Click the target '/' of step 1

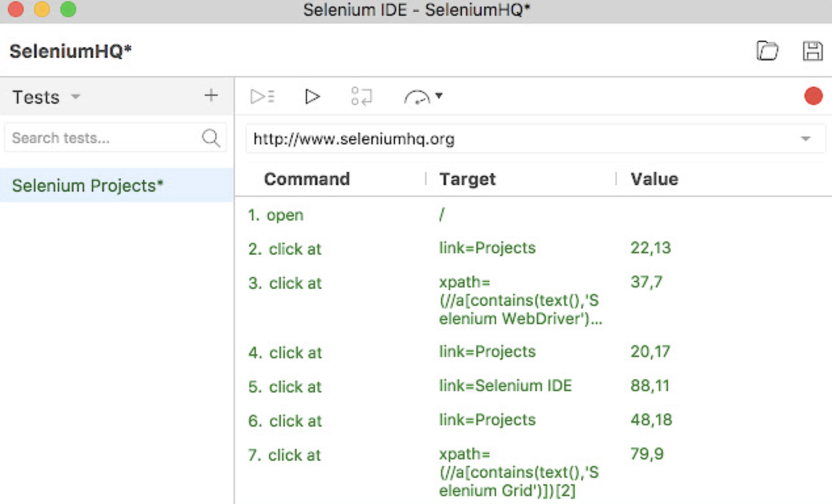point(442,215)
